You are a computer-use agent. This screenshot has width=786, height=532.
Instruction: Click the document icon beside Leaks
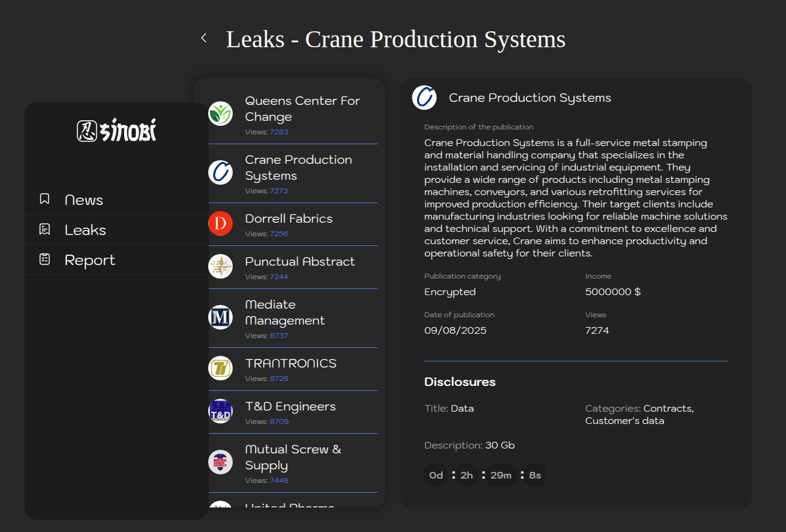click(x=44, y=229)
